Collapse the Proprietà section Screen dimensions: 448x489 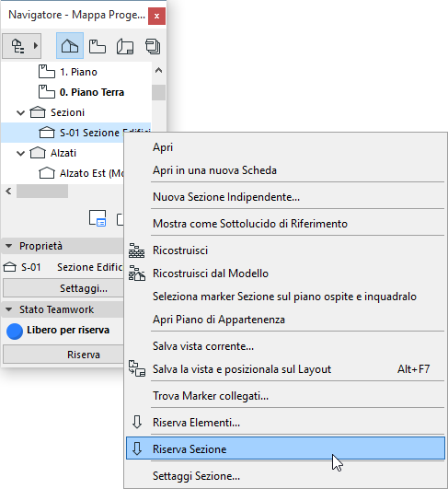pos(9,246)
